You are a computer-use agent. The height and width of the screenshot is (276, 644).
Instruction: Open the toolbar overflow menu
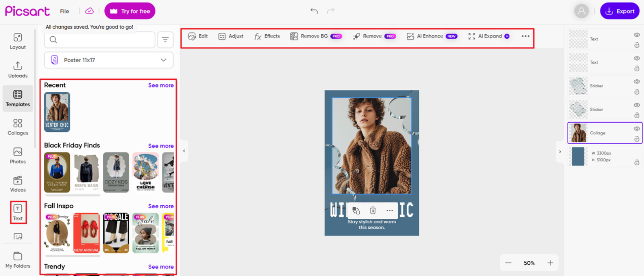(525, 36)
